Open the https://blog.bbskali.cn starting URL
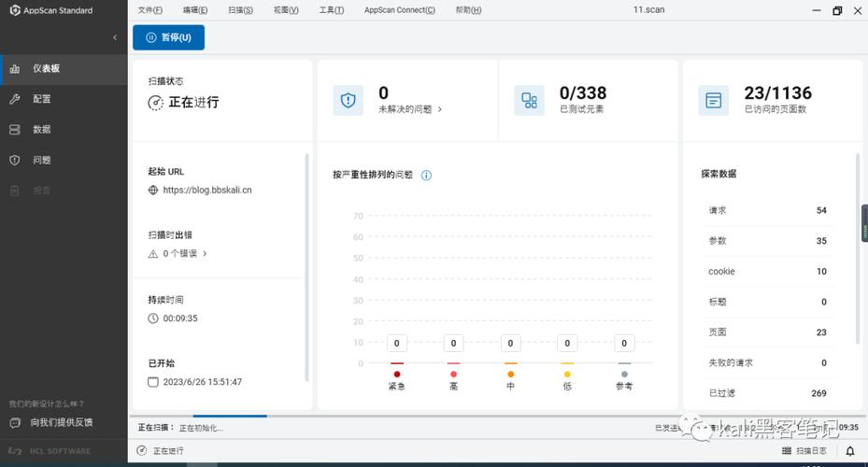Viewport: 868px width, 467px height. pyautogui.click(x=207, y=191)
